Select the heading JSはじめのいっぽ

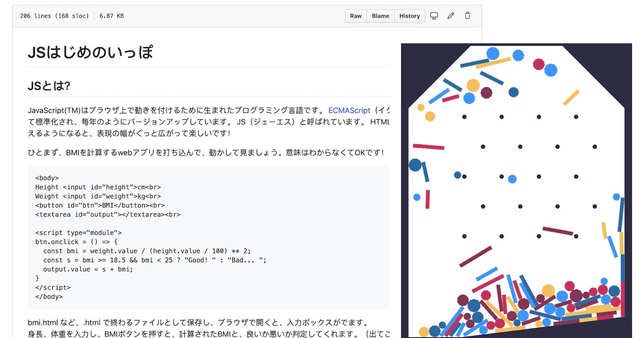[x=90, y=52]
